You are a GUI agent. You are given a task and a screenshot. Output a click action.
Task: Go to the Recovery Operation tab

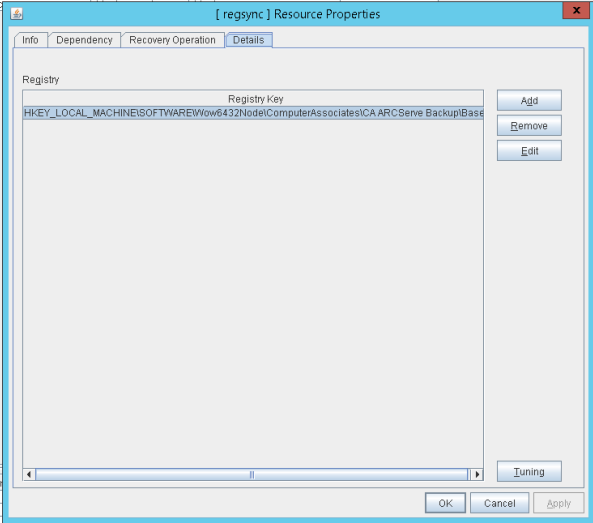click(x=172, y=40)
